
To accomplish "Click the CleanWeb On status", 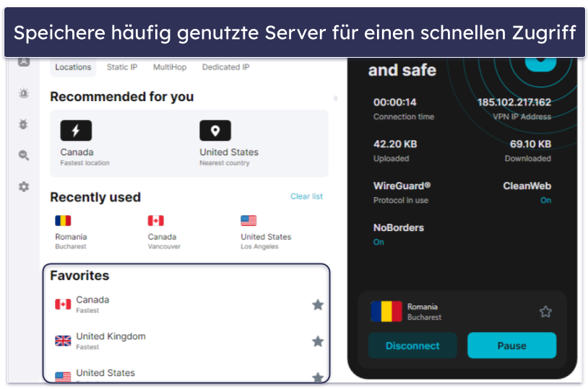I will [x=545, y=201].
